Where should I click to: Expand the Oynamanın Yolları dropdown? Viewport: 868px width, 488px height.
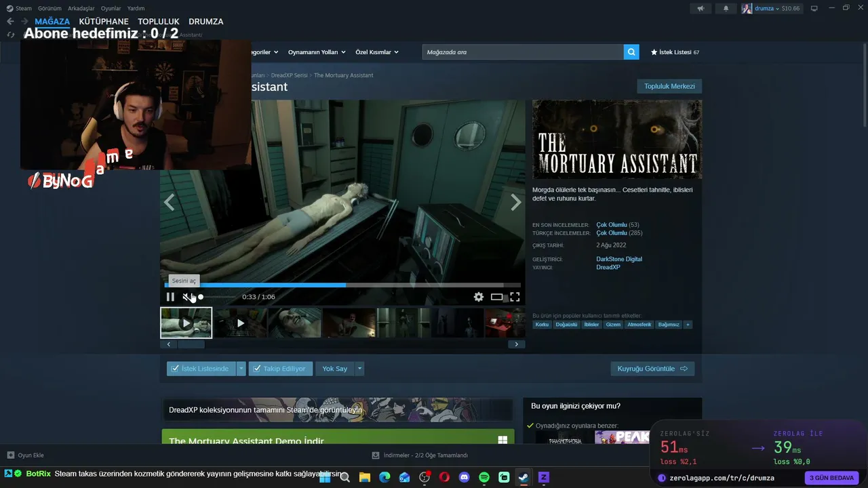click(x=317, y=52)
